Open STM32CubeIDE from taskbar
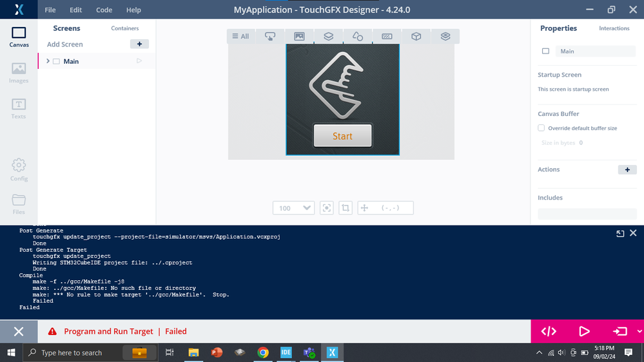The height and width of the screenshot is (362, 644). 286,352
